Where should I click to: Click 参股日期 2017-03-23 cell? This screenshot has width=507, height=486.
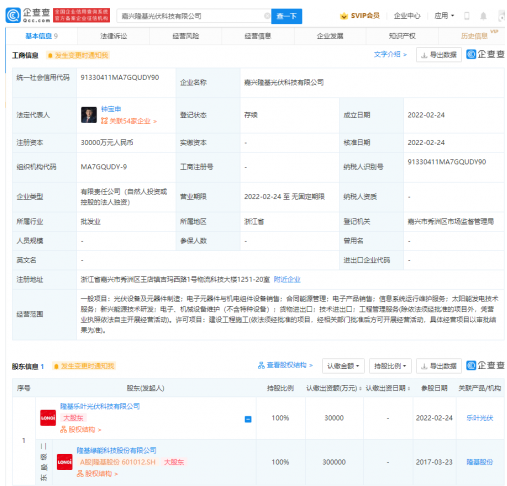point(434,462)
